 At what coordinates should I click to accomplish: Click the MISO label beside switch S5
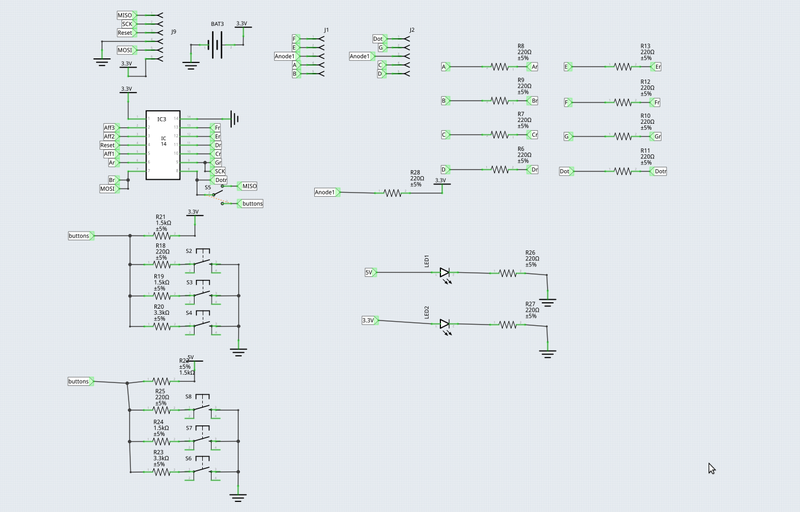coord(249,186)
